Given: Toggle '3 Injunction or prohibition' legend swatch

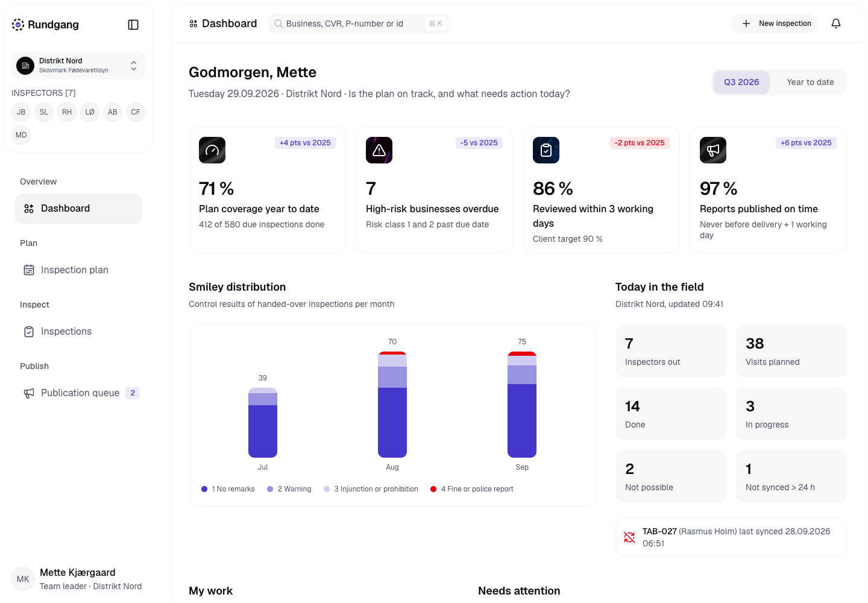Looking at the screenshot, I should coord(327,489).
